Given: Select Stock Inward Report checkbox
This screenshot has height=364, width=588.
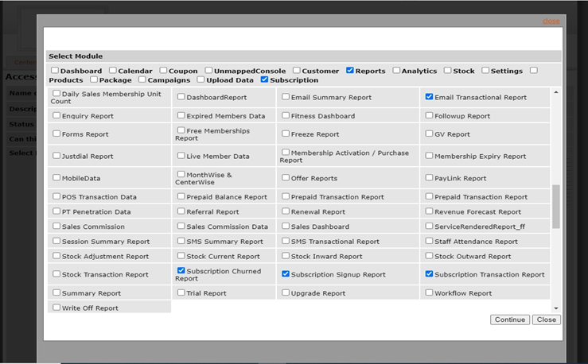Looking at the screenshot, I should pos(286,256).
